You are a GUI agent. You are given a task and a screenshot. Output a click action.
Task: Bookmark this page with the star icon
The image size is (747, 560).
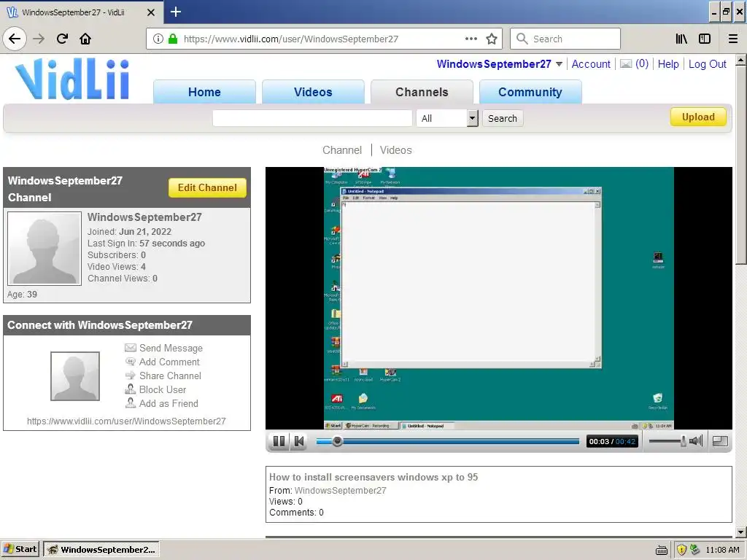[x=492, y=39]
